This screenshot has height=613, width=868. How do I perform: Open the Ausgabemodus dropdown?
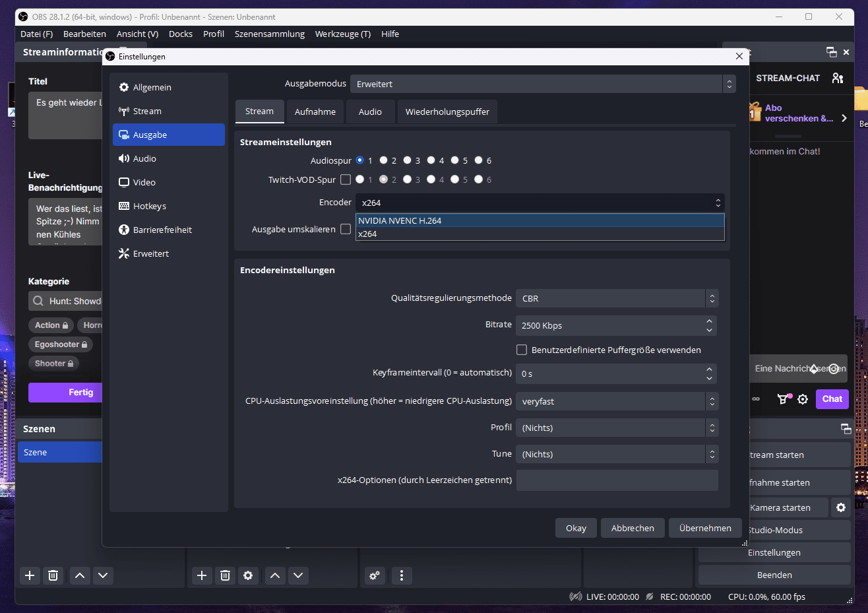tap(543, 84)
